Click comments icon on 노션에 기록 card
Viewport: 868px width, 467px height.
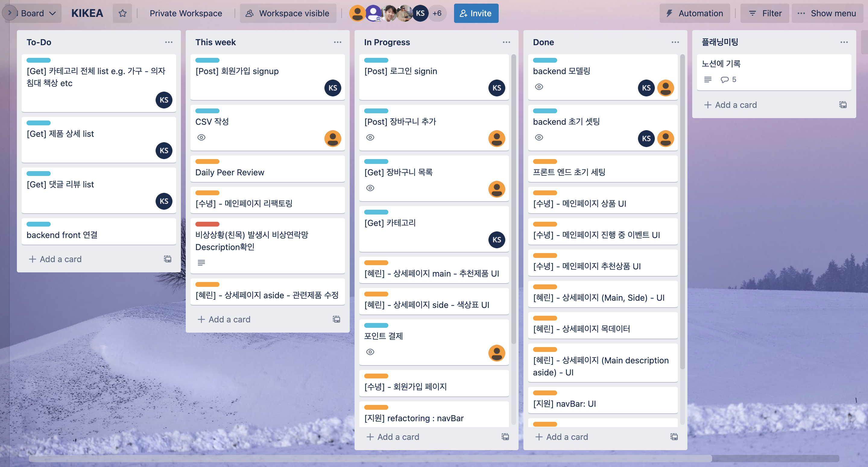click(x=724, y=80)
